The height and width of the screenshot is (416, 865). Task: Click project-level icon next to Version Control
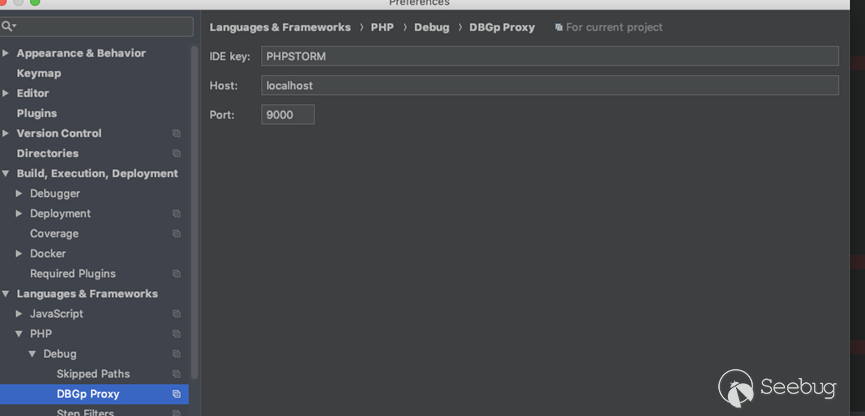point(177,133)
